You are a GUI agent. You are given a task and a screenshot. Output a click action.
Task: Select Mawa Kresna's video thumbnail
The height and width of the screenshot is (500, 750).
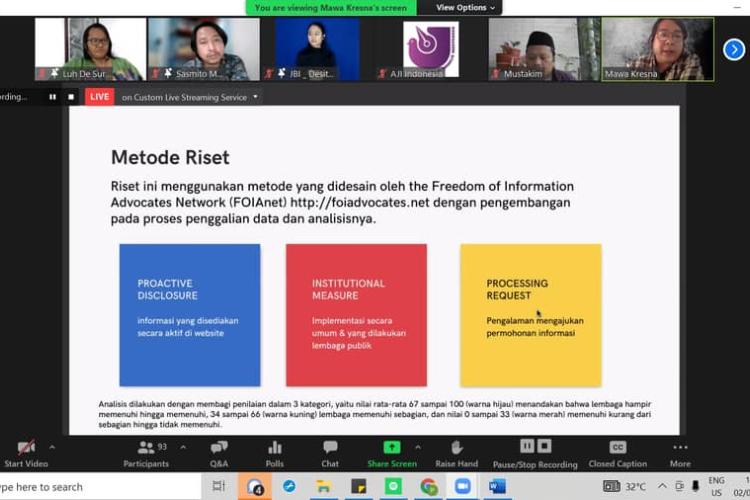(657, 49)
